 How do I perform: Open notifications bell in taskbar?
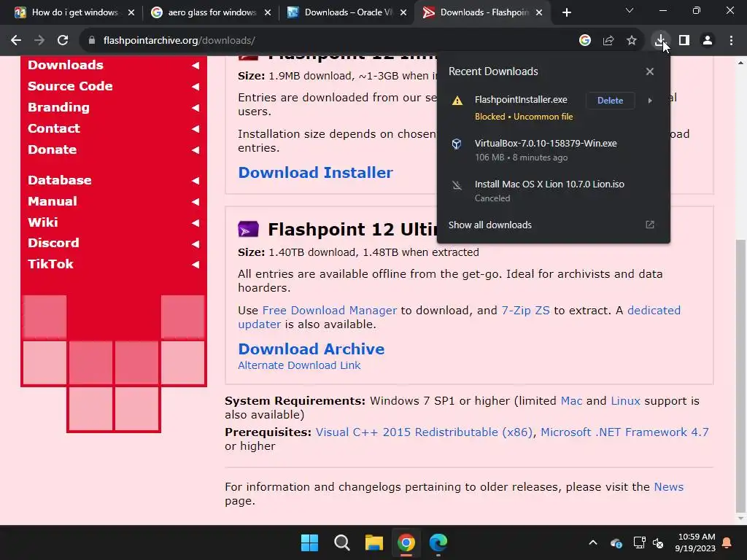tap(727, 542)
